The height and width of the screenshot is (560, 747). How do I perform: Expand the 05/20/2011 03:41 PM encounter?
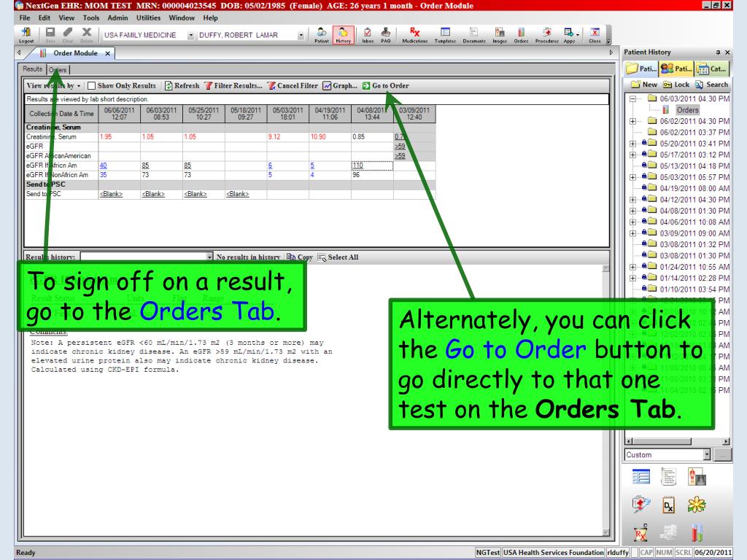point(632,144)
